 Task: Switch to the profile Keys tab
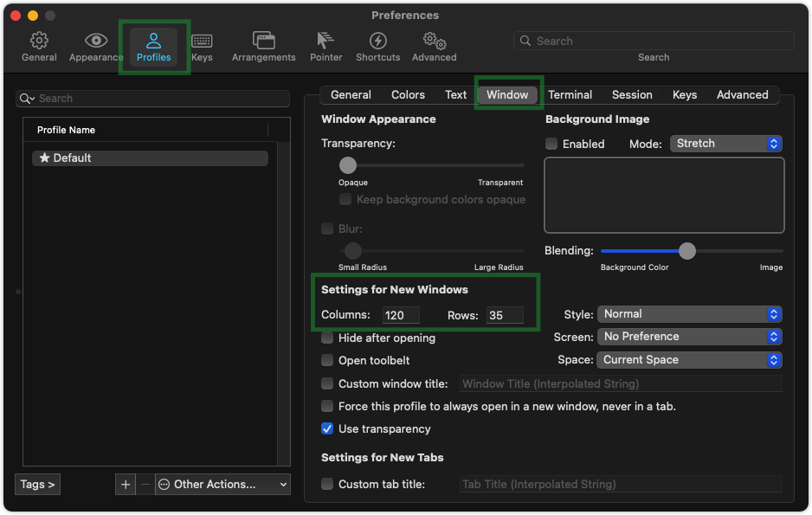(685, 94)
